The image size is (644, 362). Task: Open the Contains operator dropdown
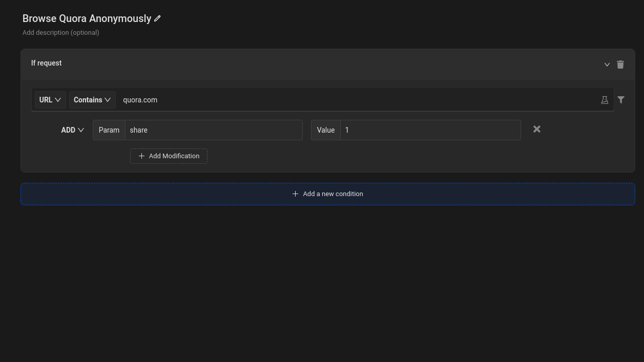[x=92, y=100]
